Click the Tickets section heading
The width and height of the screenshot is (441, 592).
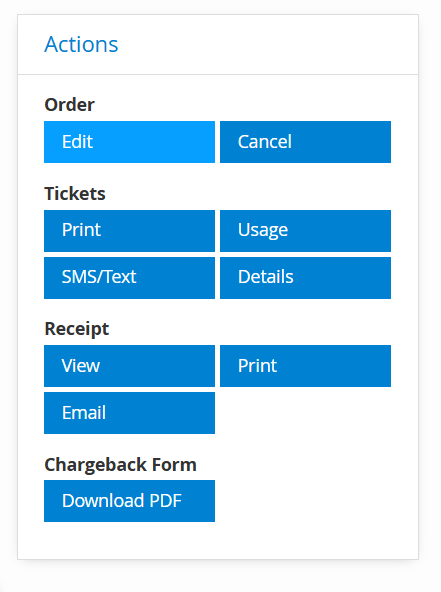[x=75, y=194]
